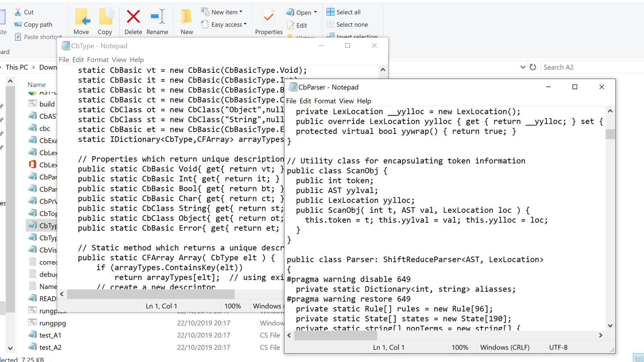Open the Format menu in CbParser Notepad
Screen dimensions: 644x362
[325, 101]
